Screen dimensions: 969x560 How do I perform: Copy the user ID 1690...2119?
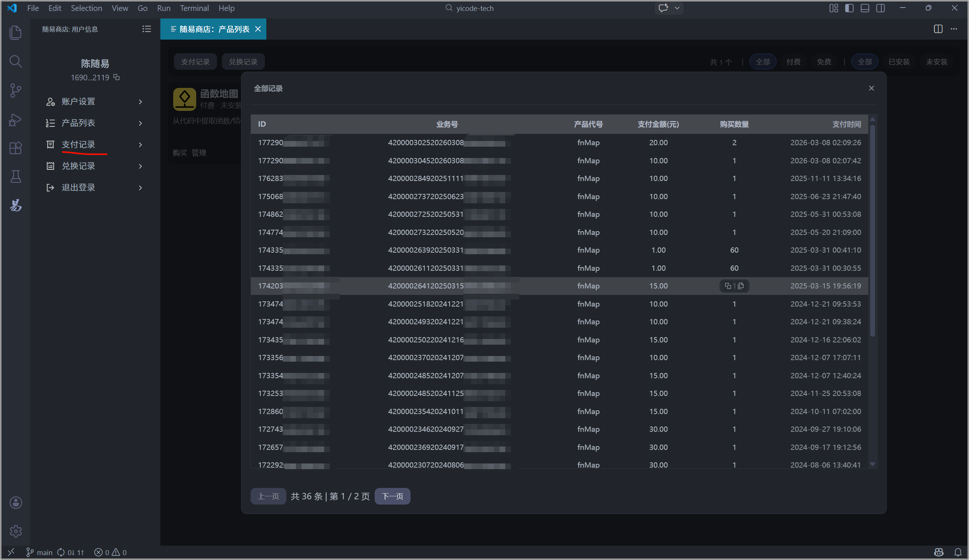click(x=117, y=77)
